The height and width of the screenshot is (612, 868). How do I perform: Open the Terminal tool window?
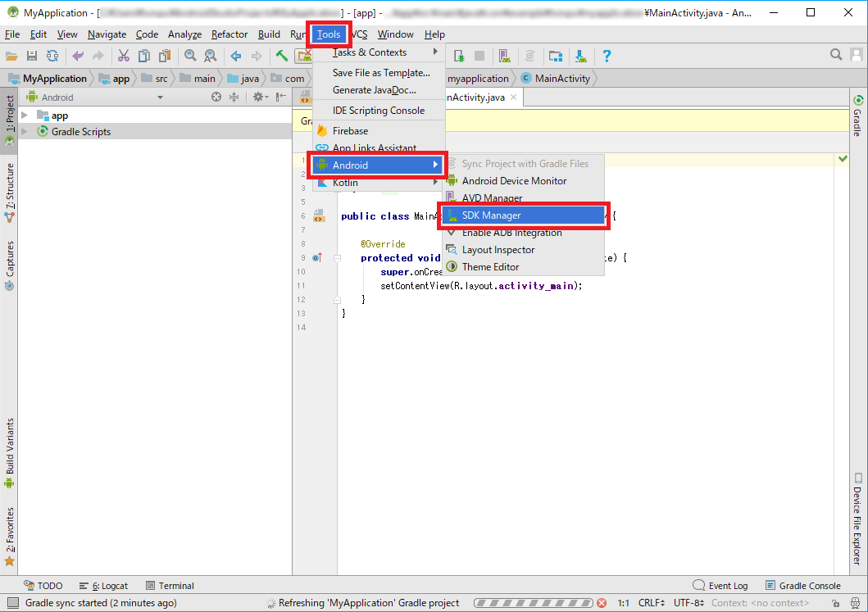[x=170, y=586]
